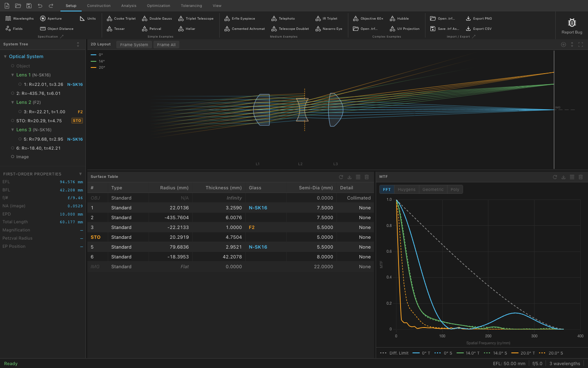Click the Report Bug gear icon

[x=572, y=23]
